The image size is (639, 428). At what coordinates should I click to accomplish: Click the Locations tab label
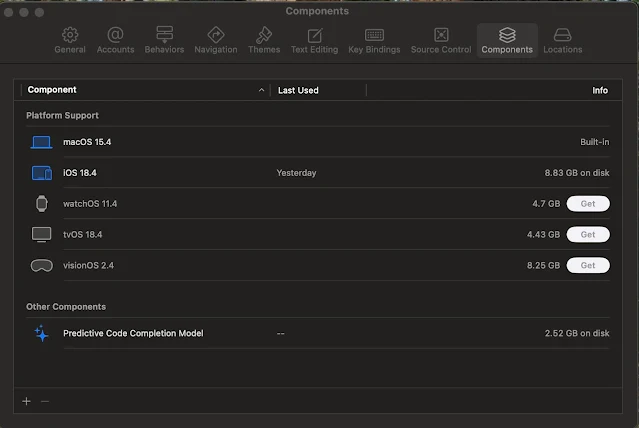(562, 49)
